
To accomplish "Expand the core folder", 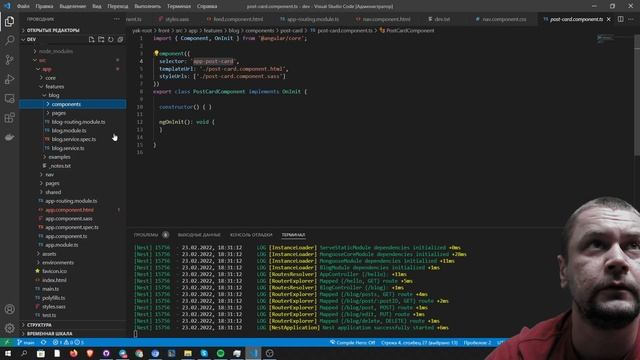I will (x=51, y=78).
